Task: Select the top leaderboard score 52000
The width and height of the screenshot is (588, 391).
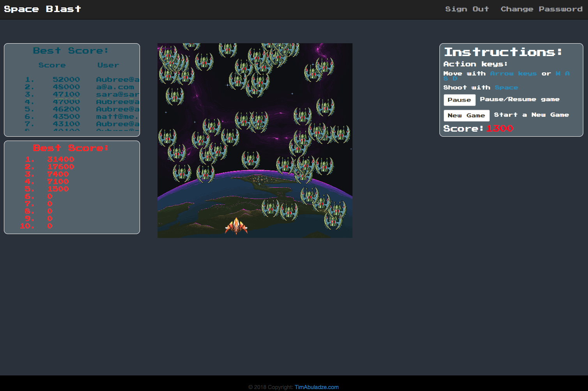Action: point(66,79)
